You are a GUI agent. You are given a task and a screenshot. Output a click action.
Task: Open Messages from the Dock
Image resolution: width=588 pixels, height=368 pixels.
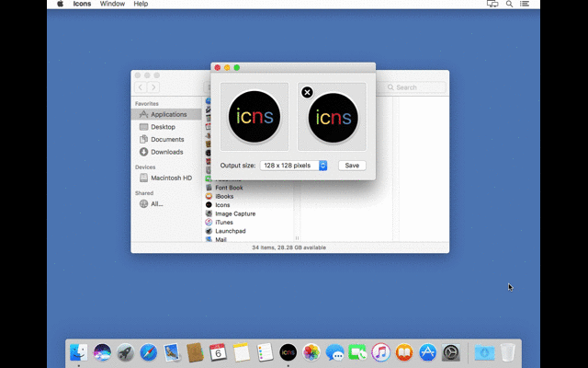(x=334, y=353)
